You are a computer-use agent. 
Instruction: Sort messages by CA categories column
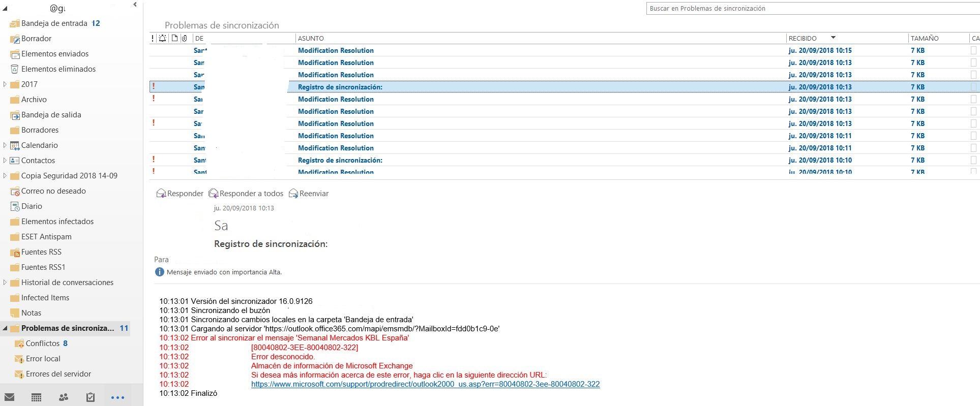(975, 38)
